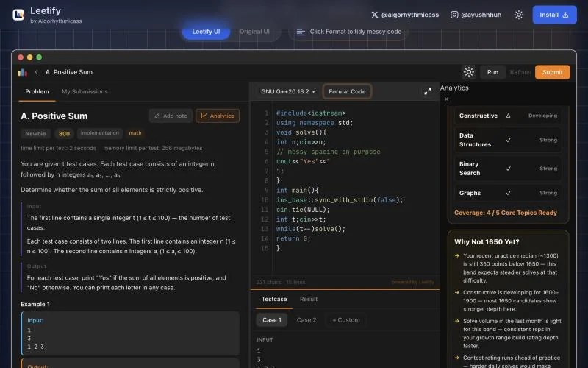
Task: Click the Newbie difficulty tag
Action: (x=35, y=133)
